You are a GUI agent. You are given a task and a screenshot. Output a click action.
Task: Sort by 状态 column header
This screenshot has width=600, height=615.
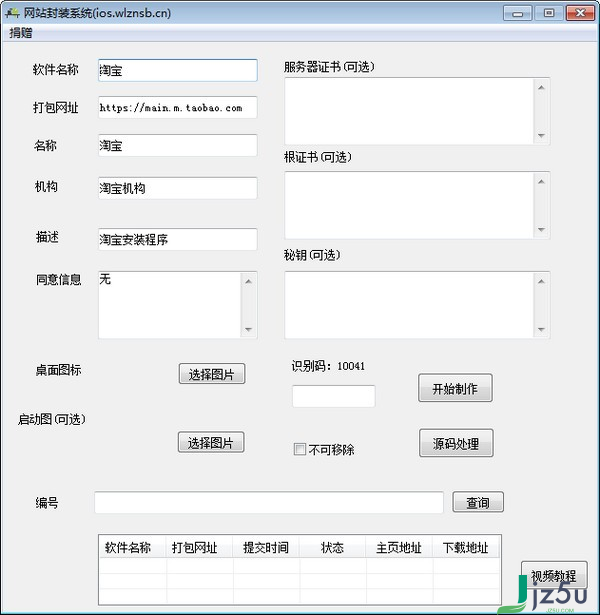pos(333,547)
